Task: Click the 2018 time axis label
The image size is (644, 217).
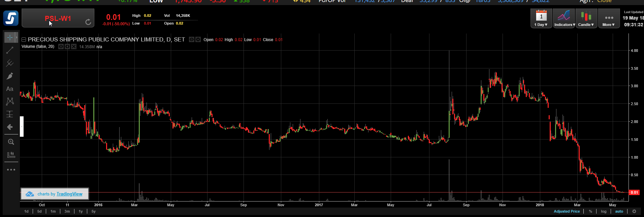Action: 540,205
